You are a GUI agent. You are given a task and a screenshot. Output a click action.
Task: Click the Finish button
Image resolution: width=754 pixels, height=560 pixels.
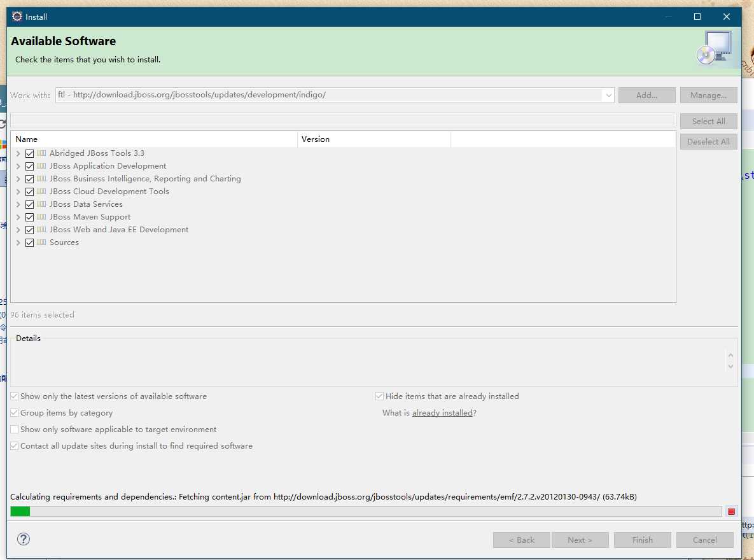(643, 540)
